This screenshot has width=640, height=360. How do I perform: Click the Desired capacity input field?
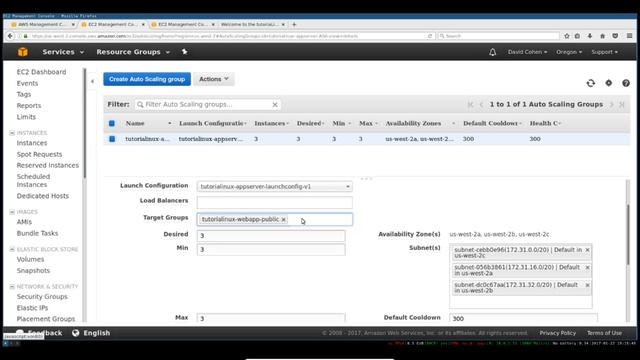271,236
